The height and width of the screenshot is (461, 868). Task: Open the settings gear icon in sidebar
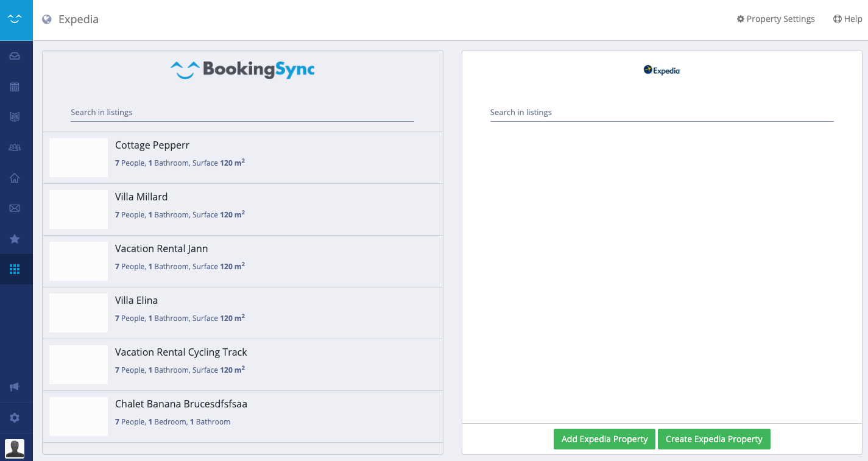pyautogui.click(x=15, y=418)
